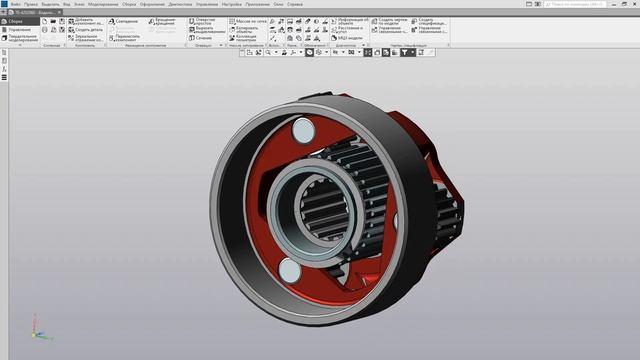Screen dimensions: 640x360
Task: Add a new document tab with plus
Action: [3, 12]
